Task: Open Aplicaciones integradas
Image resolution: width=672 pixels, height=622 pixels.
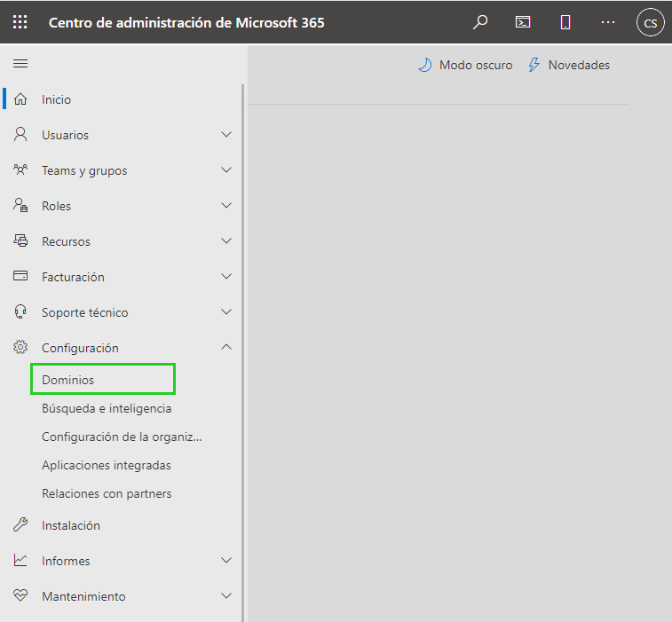Action: pyautogui.click(x=107, y=465)
